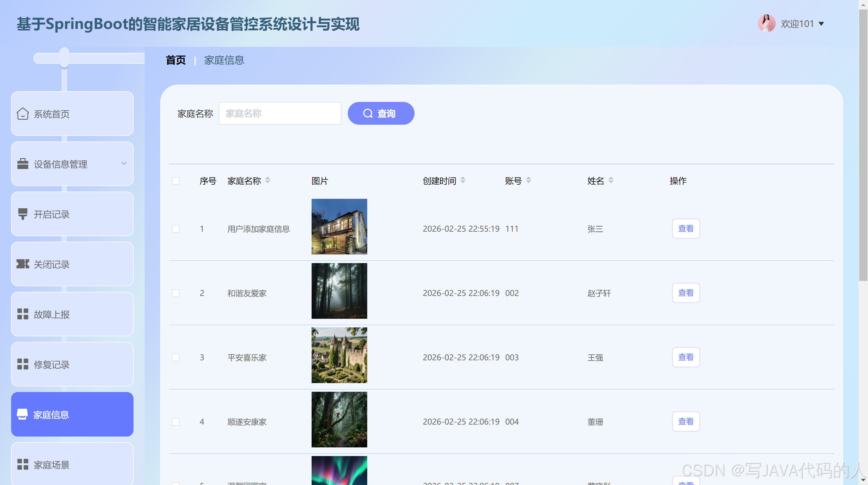This screenshot has width=868, height=485.
Task: Sort table by 账号 column arrows
Action: click(x=528, y=180)
